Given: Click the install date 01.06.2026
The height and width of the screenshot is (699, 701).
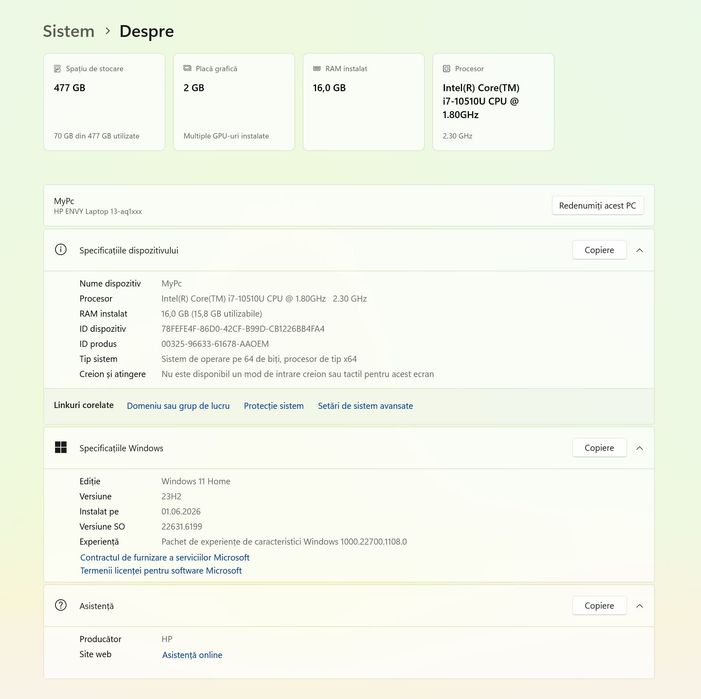Looking at the screenshot, I should point(181,511).
